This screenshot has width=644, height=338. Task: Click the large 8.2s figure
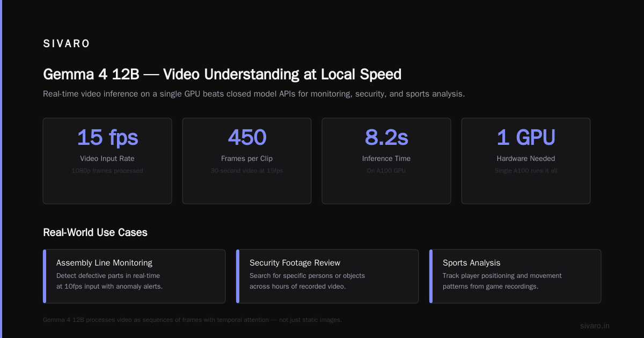tap(386, 137)
